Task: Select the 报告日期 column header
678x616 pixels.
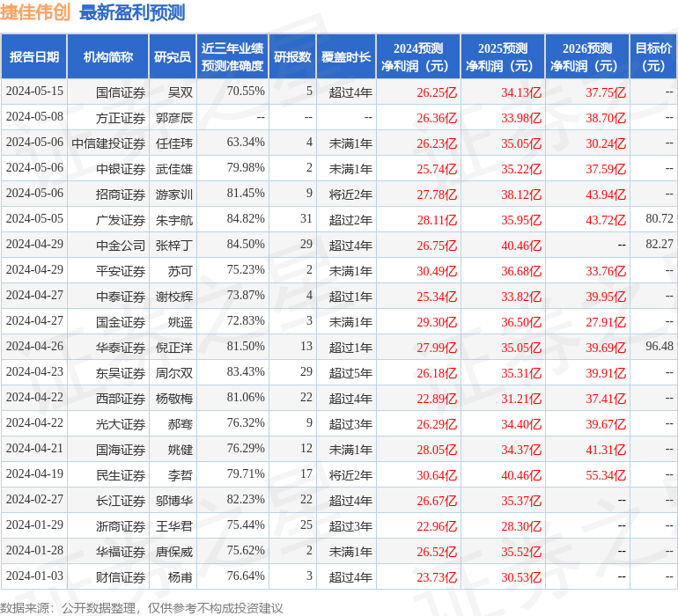Action: point(34,56)
